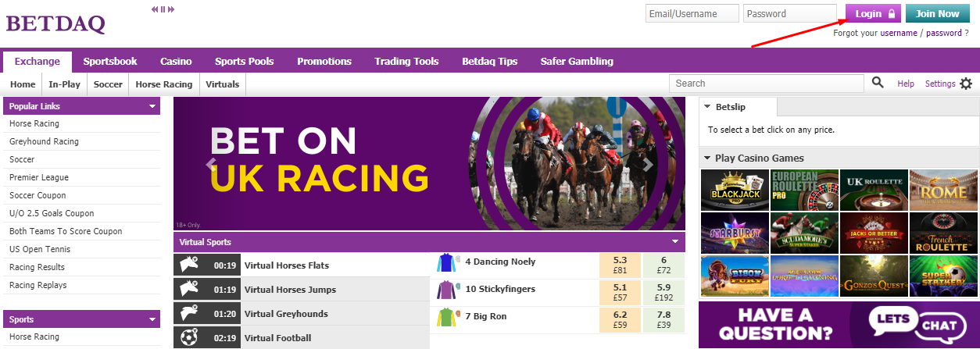Select the blue jockey silk for Dancing Noely
The height and width of the screenshot is (349, 980).
pyautogui.click(x=446, y=262)
